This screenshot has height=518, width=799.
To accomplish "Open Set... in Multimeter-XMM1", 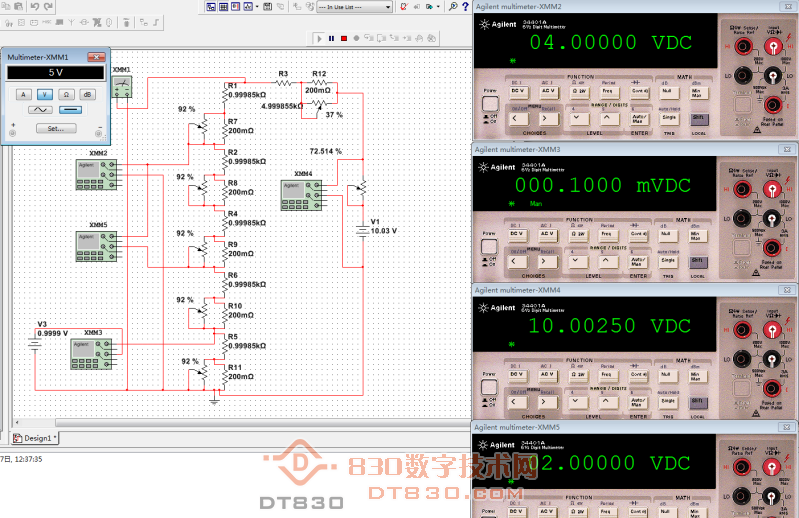I will pos(55,128).
